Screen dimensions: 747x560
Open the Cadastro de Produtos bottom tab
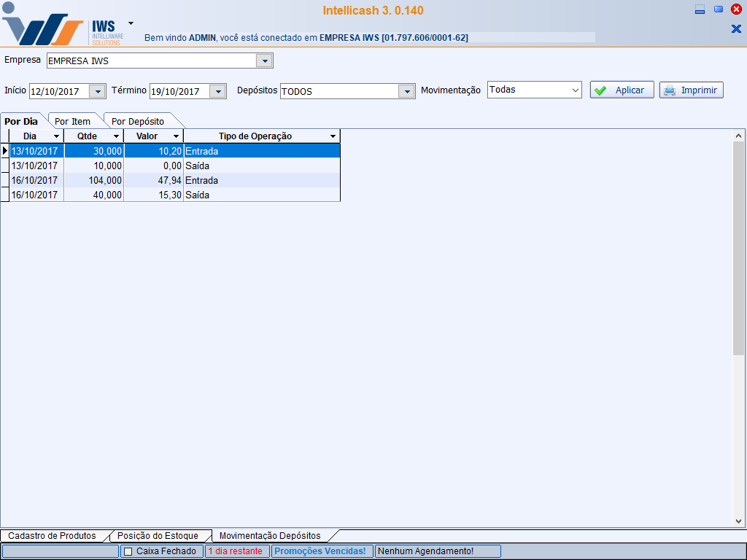coord(52,536)
